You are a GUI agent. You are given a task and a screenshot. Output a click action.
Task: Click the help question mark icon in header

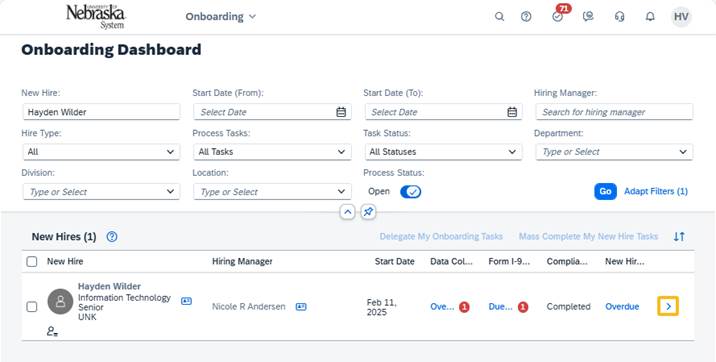[x=526, y=17]
